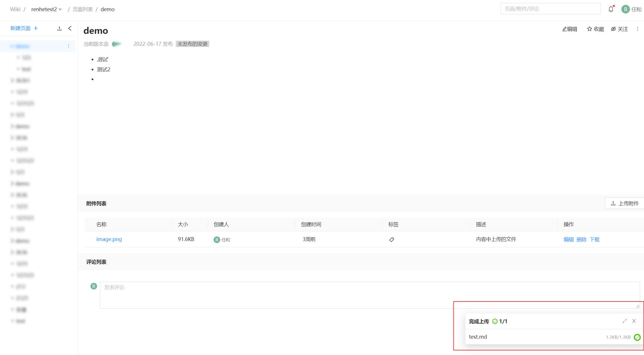Open the renhetest2 workspace dropdown
This screenshot has width=644, height=355.
[x=46, y=9]
